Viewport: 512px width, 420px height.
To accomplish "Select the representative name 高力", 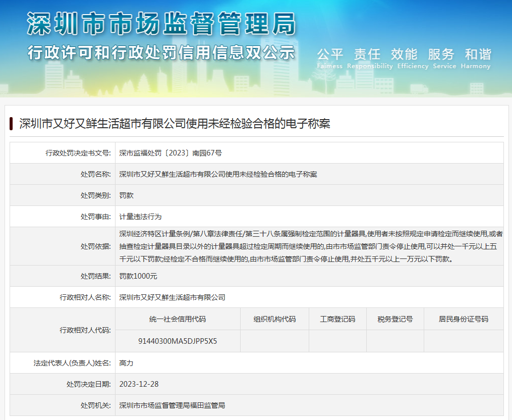I will [x=127, y=363].
